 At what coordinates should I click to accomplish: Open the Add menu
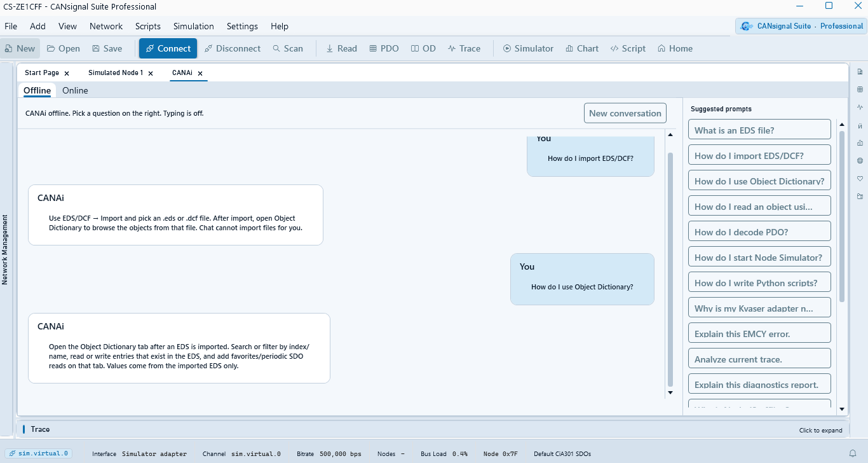tap(38, 26)
